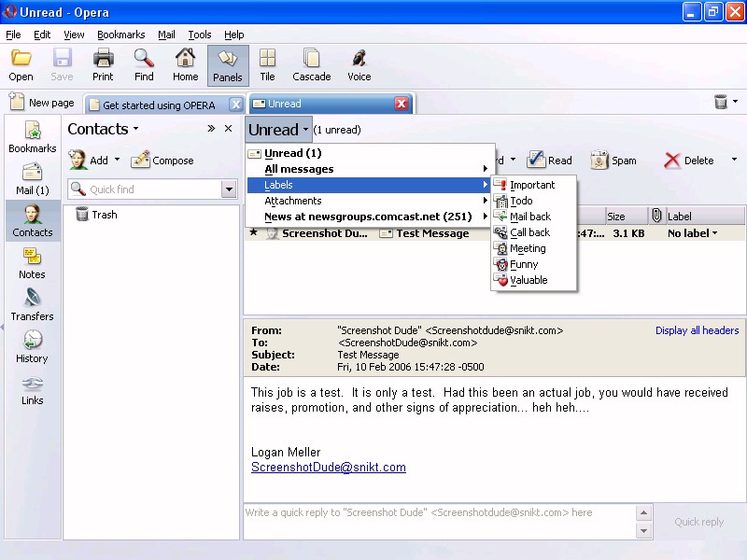Open the History panel
This screenshot has width=747, height=560.
tap(32, 347)
